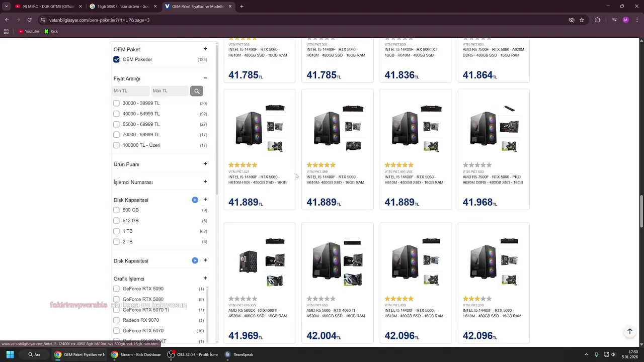
Task: Click the eye-slash icon in address bar
Action: point(572,20)
